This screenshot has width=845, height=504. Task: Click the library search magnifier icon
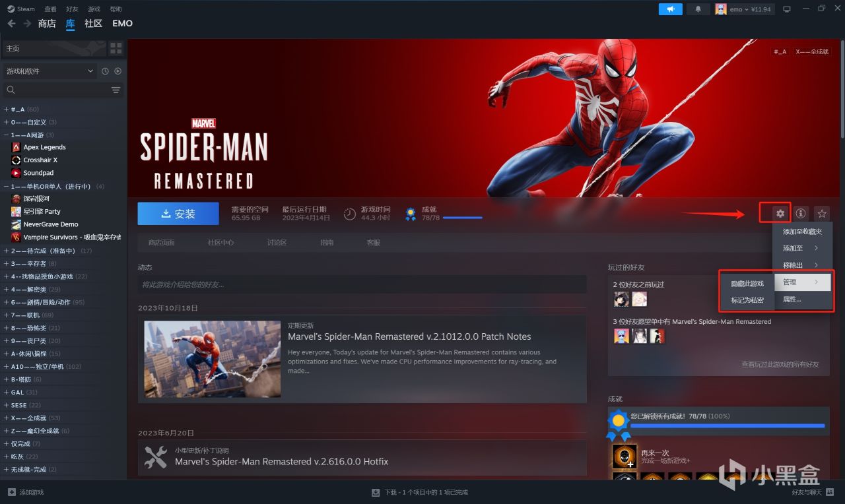tap(11, 90)
